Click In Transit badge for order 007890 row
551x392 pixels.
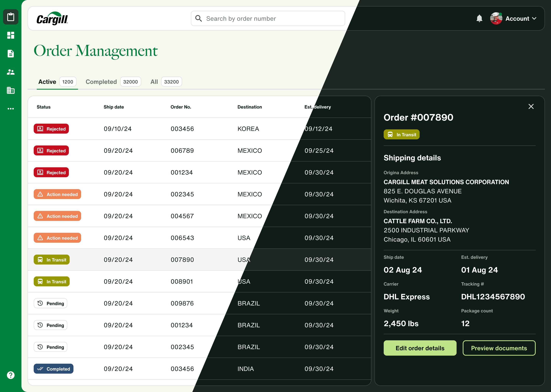tap(52, 260)
